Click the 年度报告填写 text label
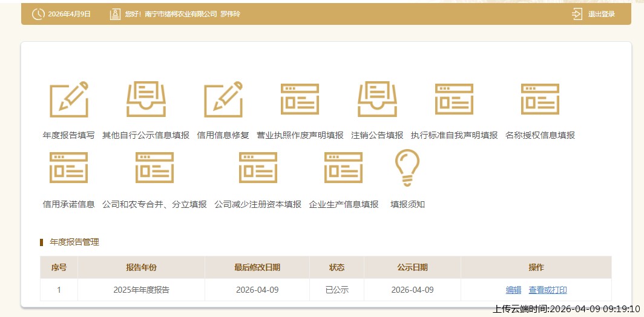Screen dimensions: 644x317 (69, 135)
